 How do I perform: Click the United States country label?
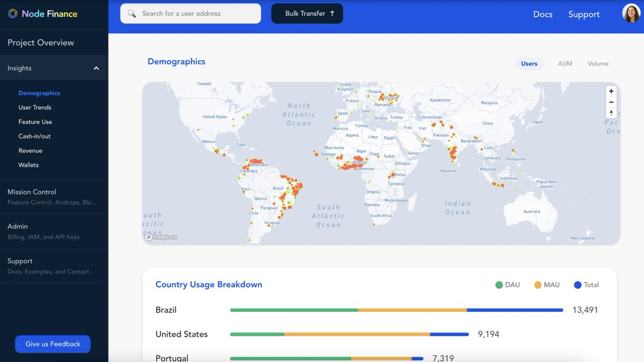tap(181, 334)
